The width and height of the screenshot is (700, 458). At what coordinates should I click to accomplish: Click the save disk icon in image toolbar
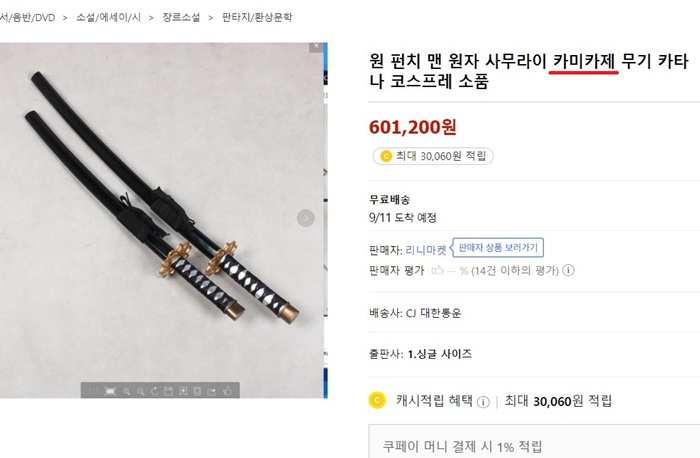[x=168, y=391]
